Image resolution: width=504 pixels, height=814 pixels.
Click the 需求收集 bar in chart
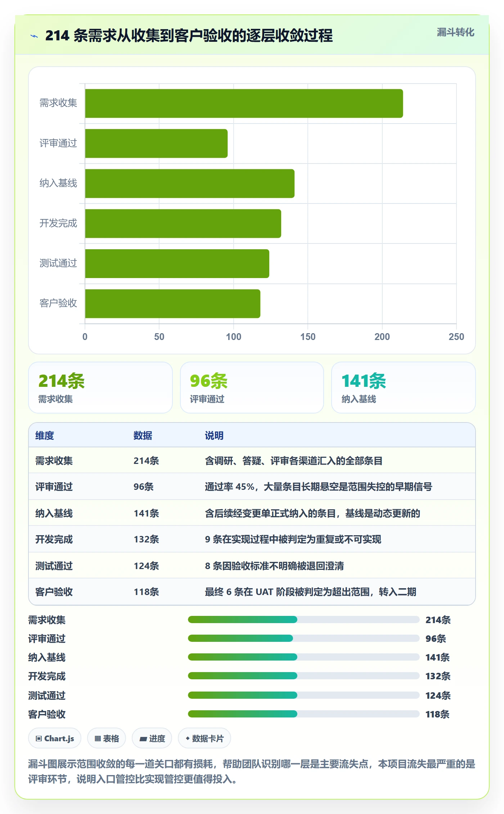click(x=244, y=103)
